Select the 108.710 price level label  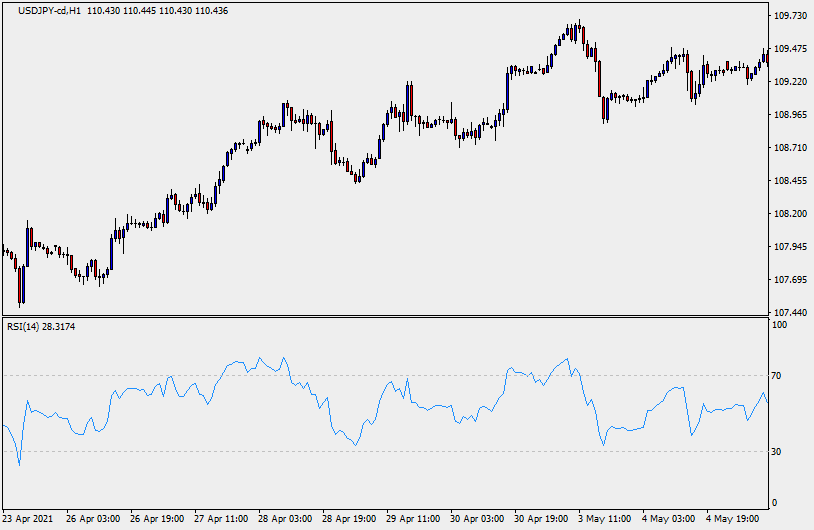pyautogui.click(x=790, y=148)
